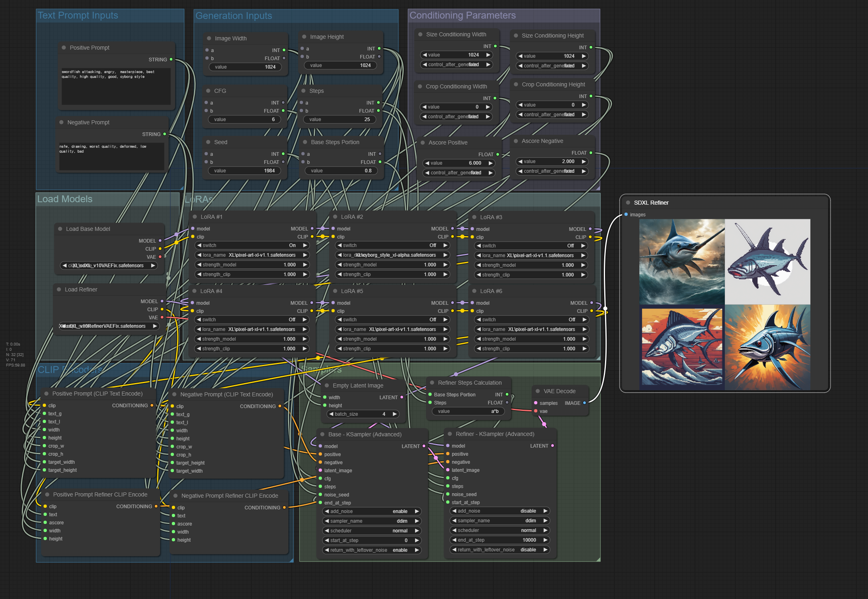This screenshot has height=599, width=868.
Task: Open the LoRA #2 lora_name selector
Action: 393,255
